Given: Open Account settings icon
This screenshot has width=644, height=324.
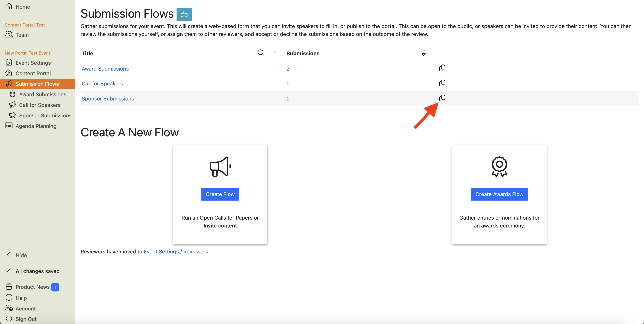Looking at the screenshot, I should 9,308.
